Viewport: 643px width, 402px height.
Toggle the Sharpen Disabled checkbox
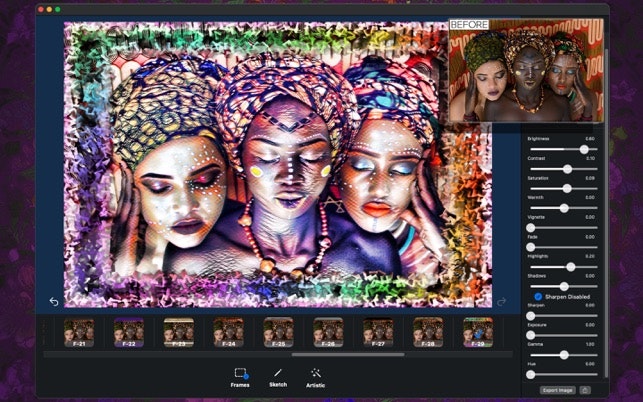click(x=538, y=296)
